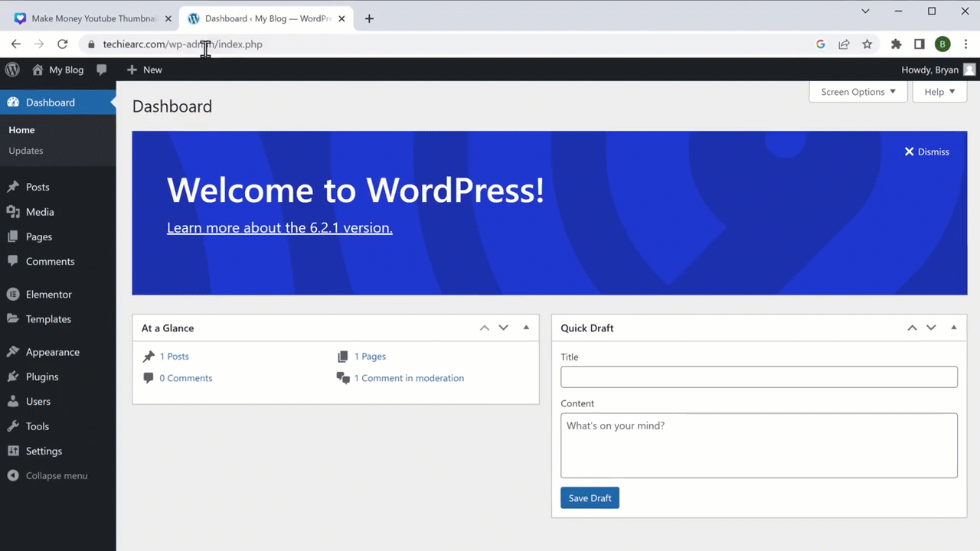Image resolution: width=980 pixels, height=551 pixels.
Task: Click the share icon in address bar
Action: coord(844,44)
